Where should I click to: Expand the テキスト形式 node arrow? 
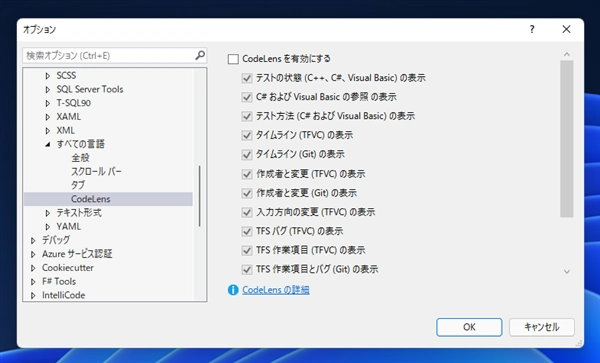[x=47, y=213]
